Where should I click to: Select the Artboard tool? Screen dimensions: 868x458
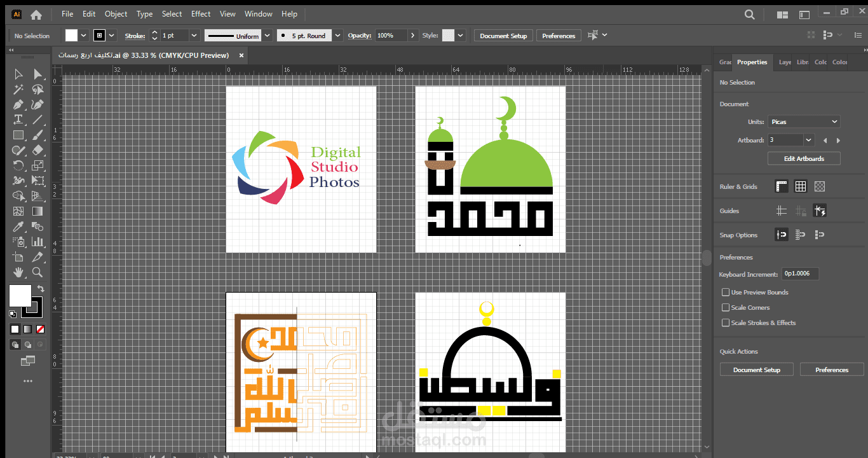tap(18, 257)
